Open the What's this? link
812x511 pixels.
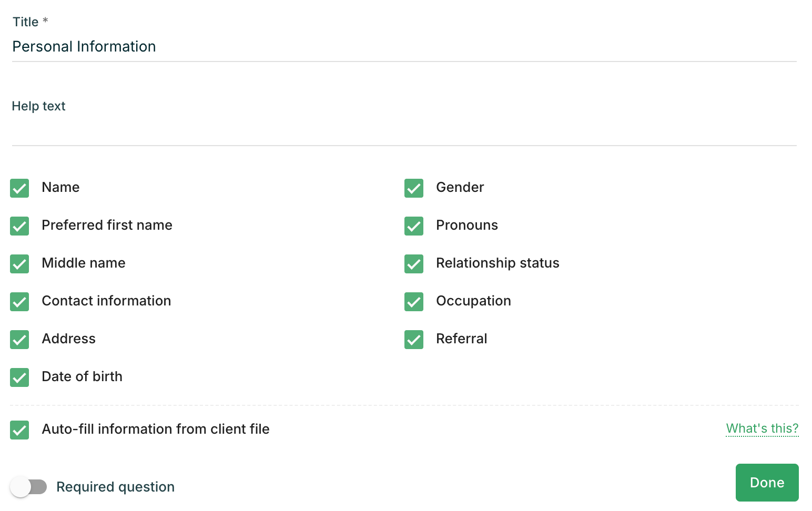pos(762,428)
